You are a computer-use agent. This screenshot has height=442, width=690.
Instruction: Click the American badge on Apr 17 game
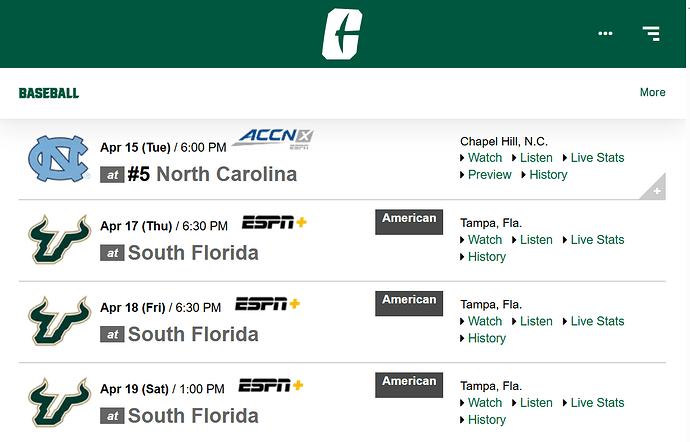409,222
